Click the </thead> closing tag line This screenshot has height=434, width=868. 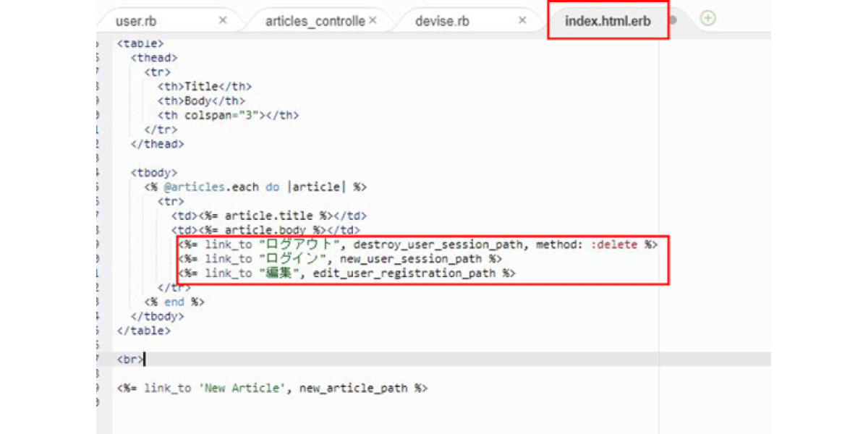click(158, 144)
